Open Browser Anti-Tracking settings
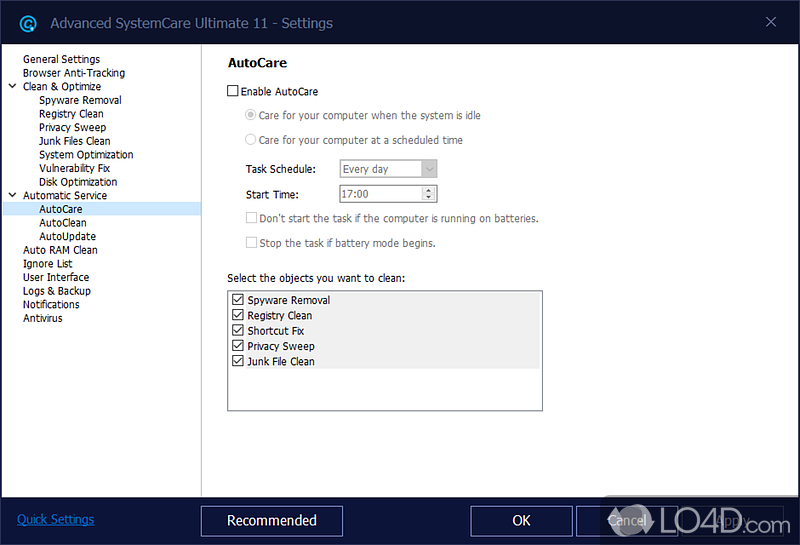Viewport: 800px width, 545px height. coord(74,73)
